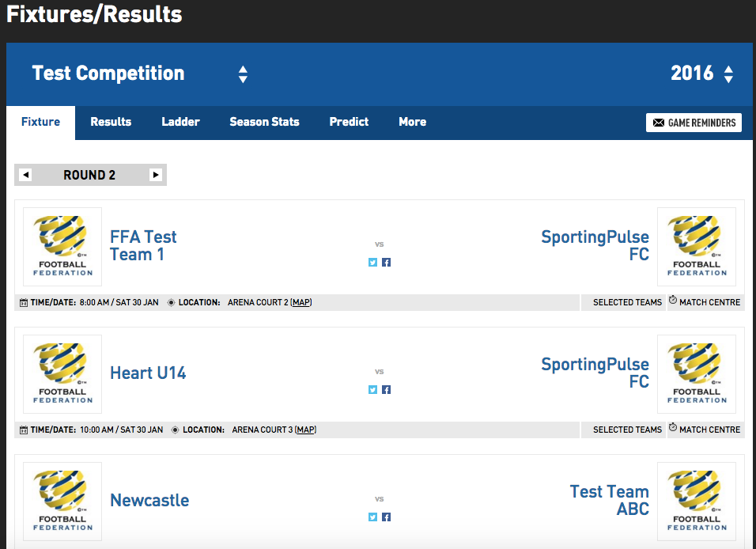Switch to the Ladder tab
This screenshot has width=756, height=549.
(x=180, y=122)
